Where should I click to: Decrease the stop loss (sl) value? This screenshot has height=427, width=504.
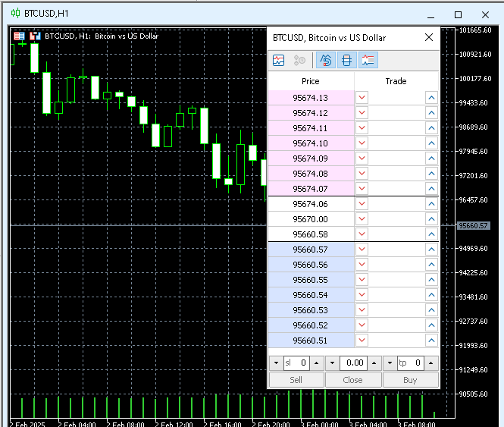[x=276, y=363]
